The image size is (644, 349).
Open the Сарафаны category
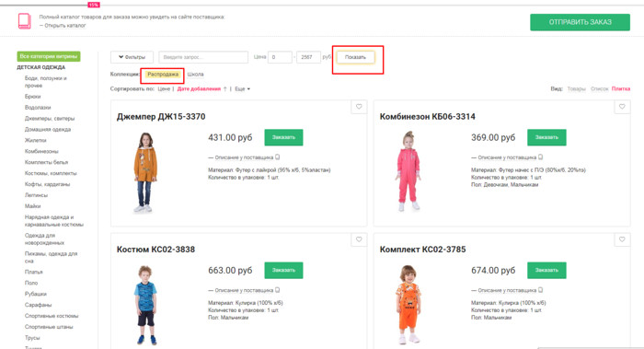[39, 305]
